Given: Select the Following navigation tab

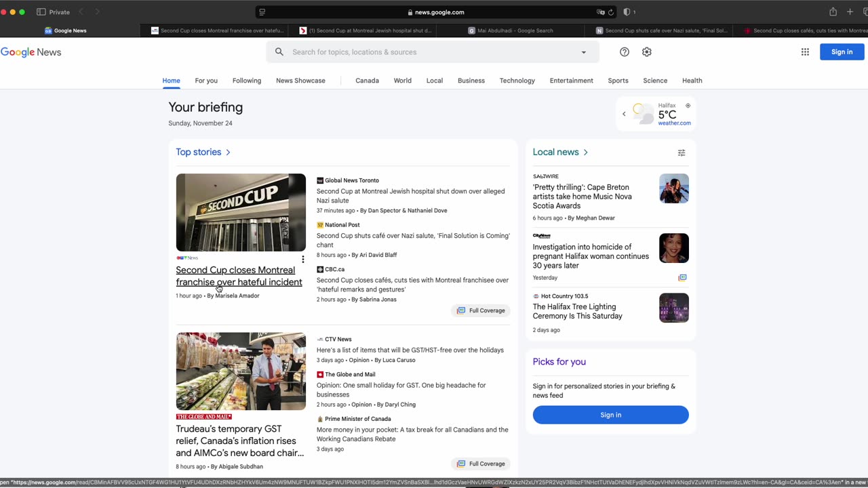Looking at the screenshot, I should click(247, 81).
